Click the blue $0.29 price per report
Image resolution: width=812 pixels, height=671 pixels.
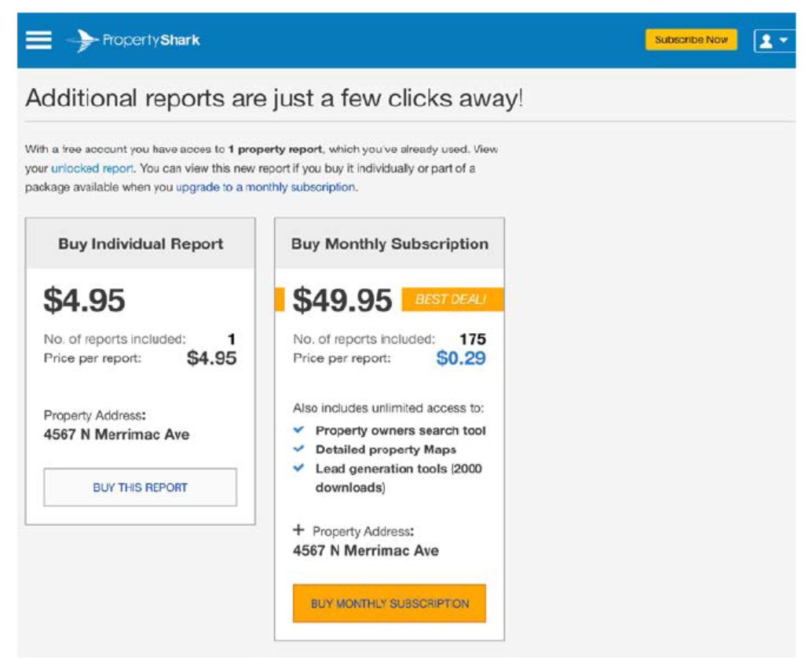click(x=461, y=359)
